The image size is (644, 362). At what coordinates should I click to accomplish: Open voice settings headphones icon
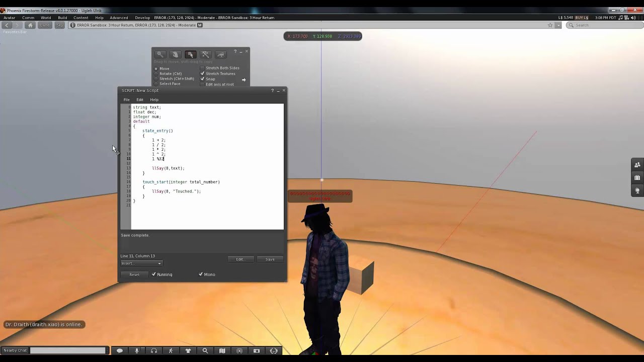154,351
